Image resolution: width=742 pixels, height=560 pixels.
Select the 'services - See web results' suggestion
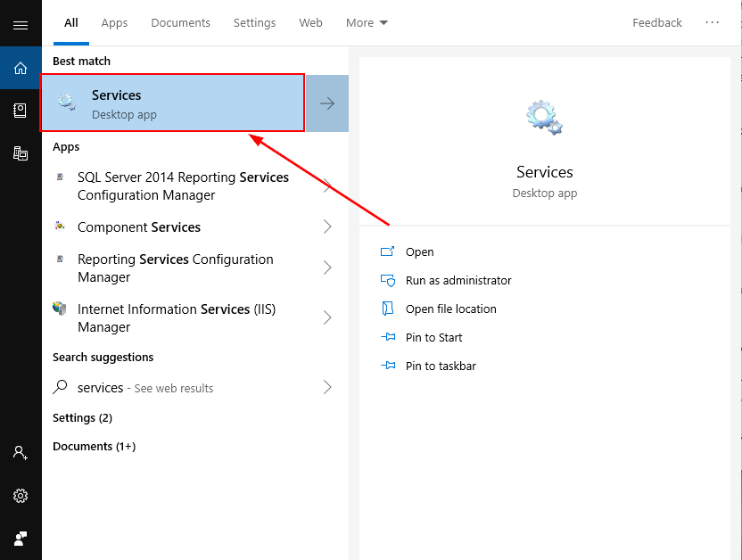[x=145, y=388]
